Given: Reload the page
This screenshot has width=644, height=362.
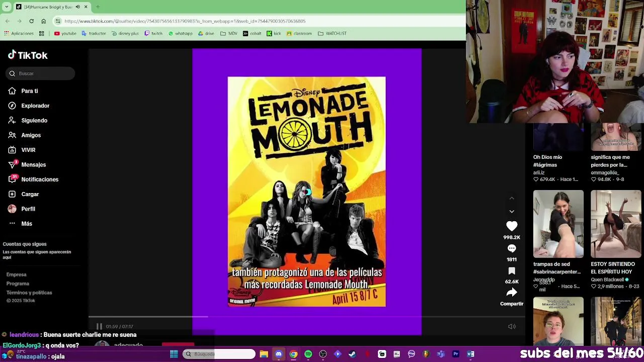Looking at the screenshot, I should [31, 21].
